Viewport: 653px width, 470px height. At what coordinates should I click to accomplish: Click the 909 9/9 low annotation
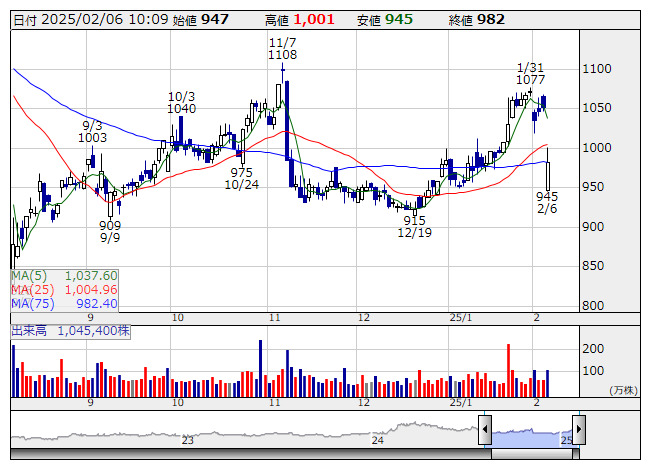click(110, 232)
